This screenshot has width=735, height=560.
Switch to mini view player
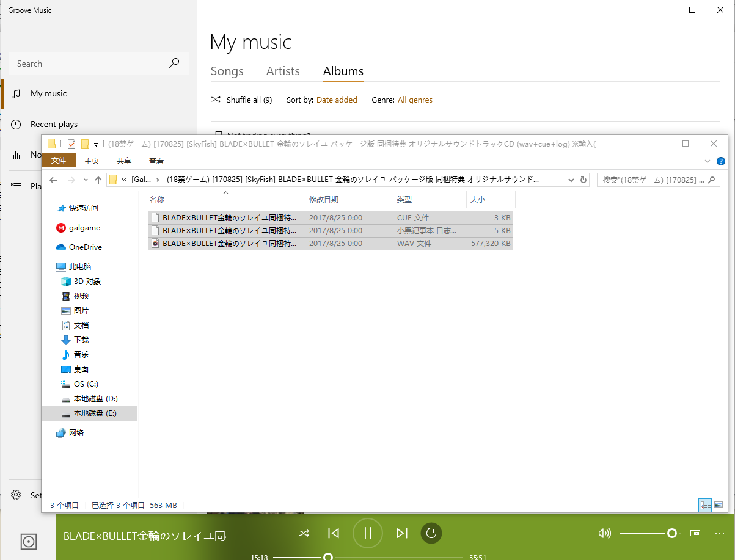coord(695,533)
